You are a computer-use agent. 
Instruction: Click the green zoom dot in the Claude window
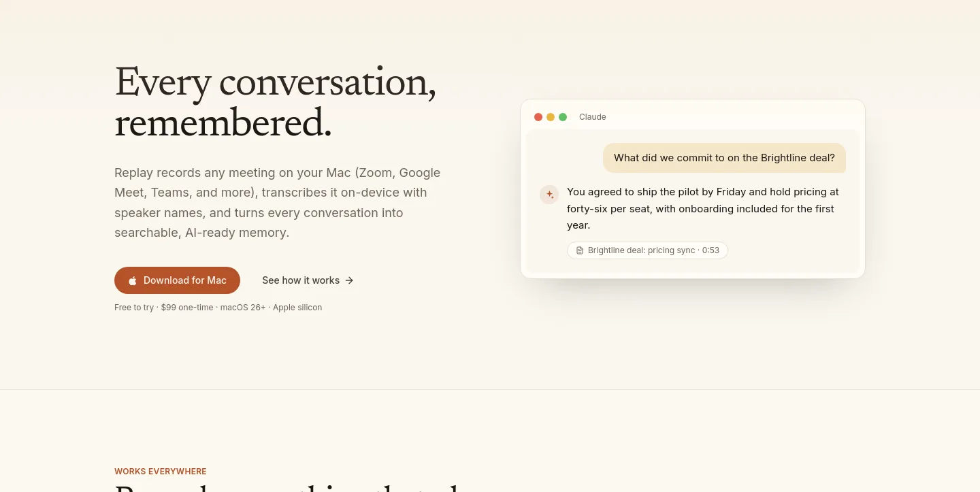point(563,117)
